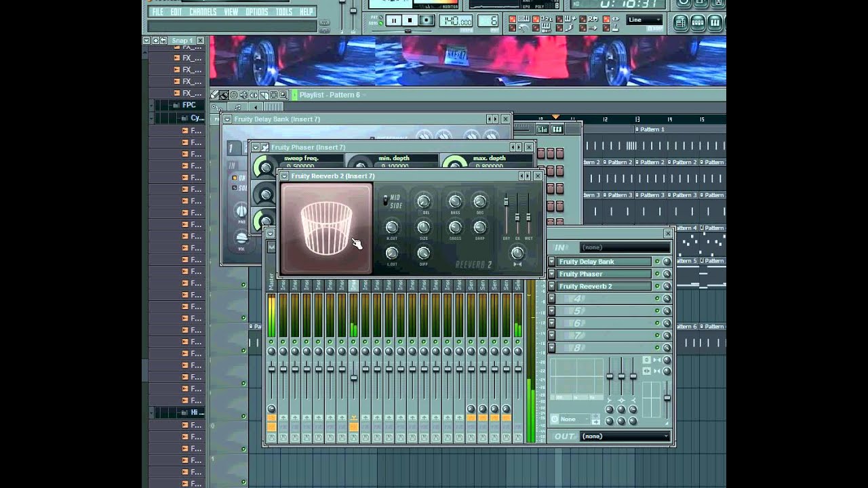868x488 pixels.
Task: Toggle mixer effect slot 4 on/off light
Action: [657, 298]
